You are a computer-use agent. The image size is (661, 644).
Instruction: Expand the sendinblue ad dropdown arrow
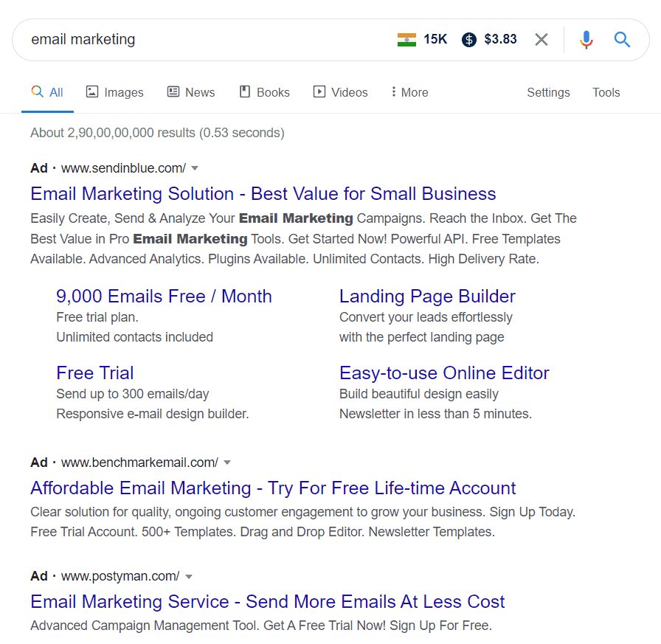pos(195,168)
